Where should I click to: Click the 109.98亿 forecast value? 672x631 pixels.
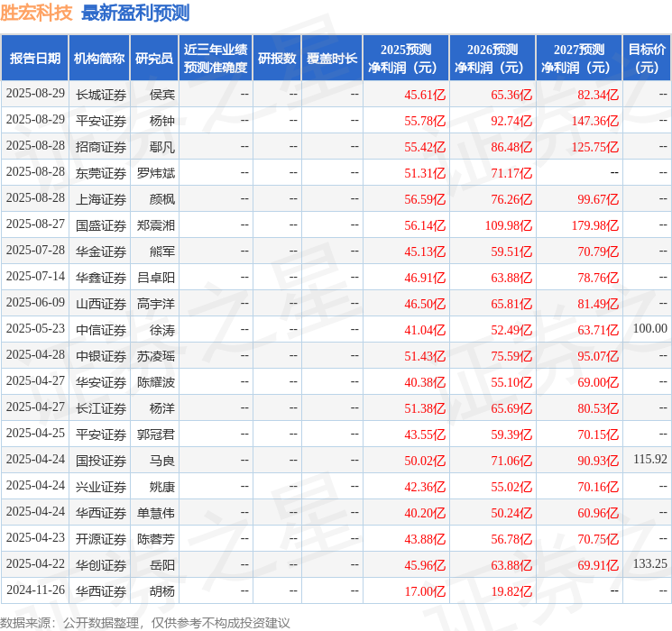(x=509, y=225)
